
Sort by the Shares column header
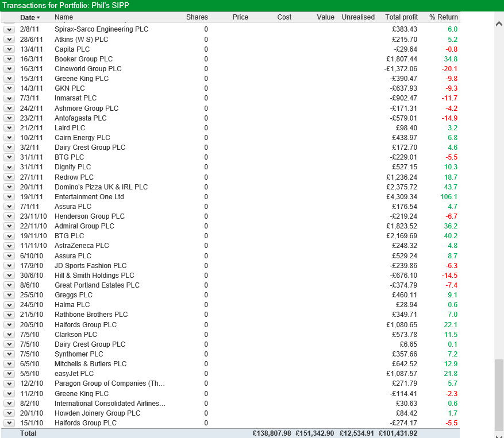point(197,17)
